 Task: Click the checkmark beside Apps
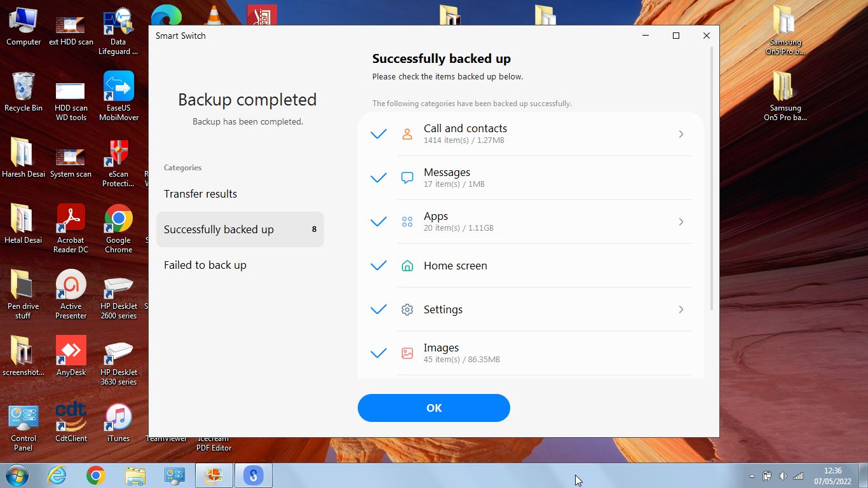tap(379, 222)
